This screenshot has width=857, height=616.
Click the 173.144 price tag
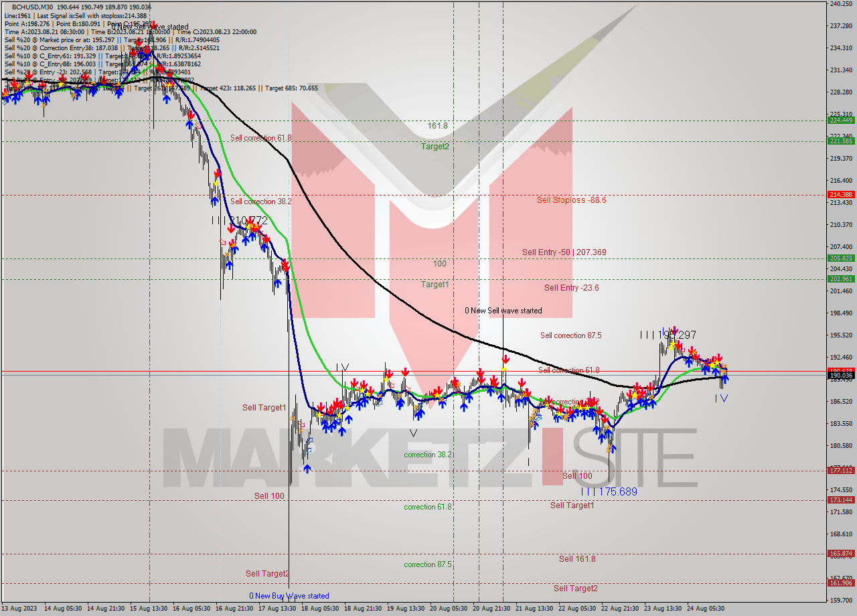tap(840, 499)
